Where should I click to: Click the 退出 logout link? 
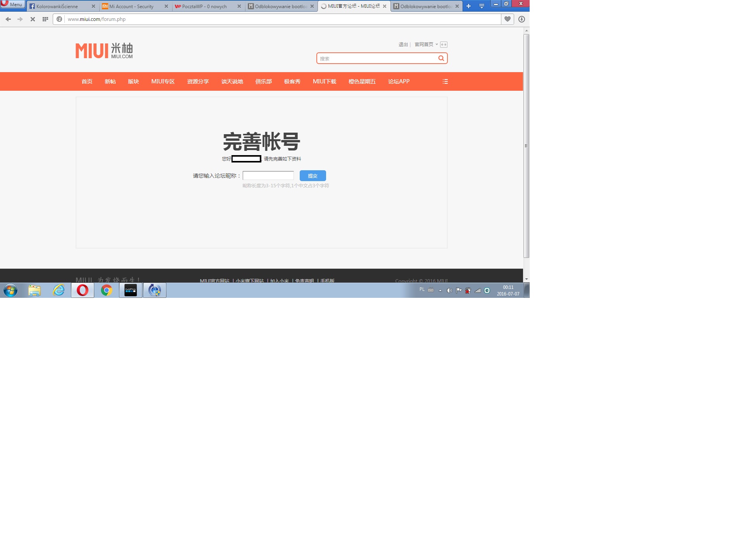click(403, 45)
